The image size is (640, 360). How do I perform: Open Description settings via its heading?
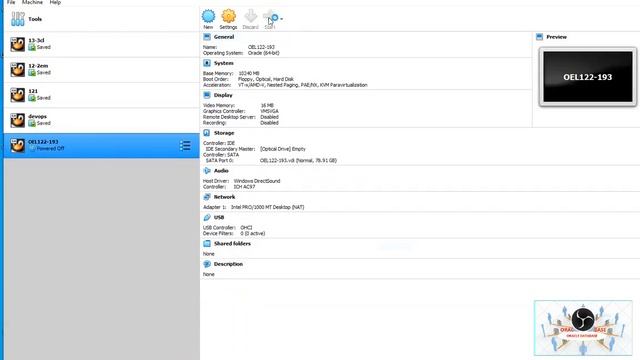click(x=228, y=264)
